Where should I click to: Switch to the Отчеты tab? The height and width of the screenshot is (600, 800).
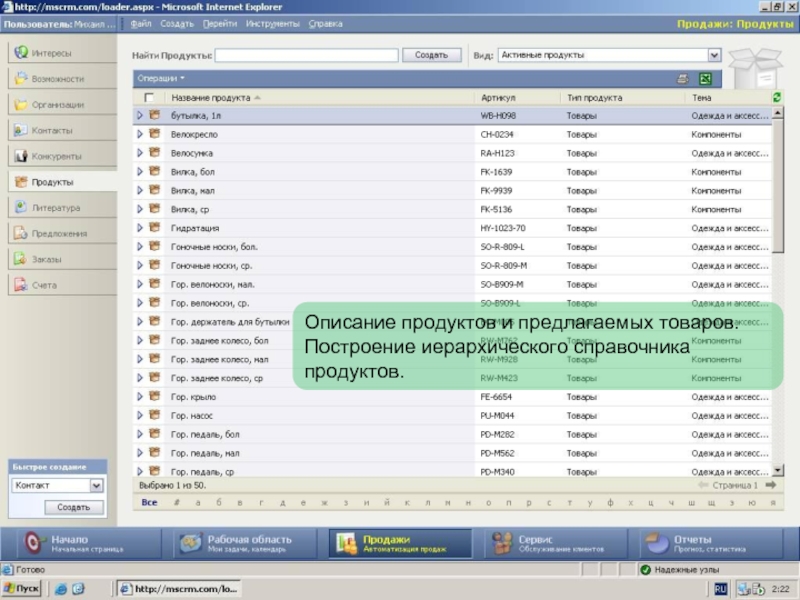711,543
